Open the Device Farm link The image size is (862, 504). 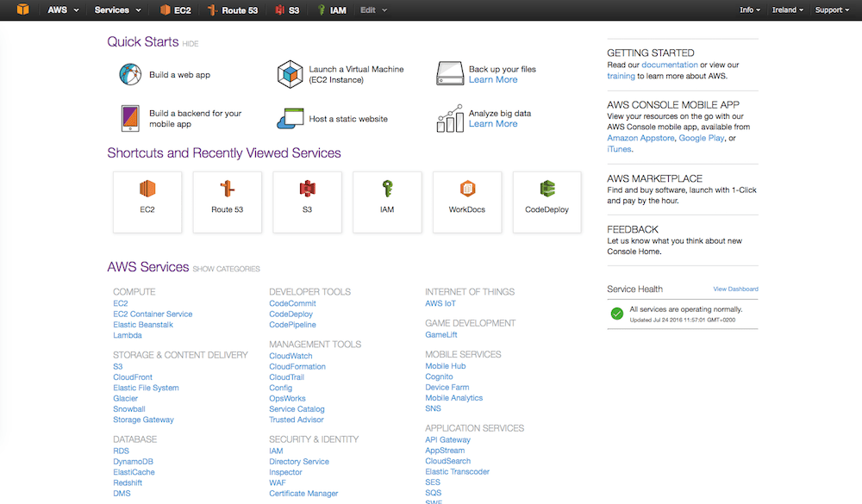447,387
